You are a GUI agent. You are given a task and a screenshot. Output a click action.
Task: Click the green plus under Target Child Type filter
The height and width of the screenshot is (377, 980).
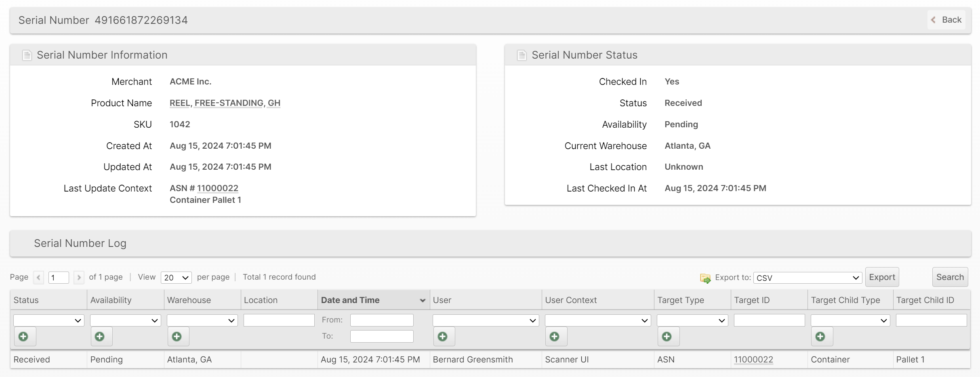(x=821, y=337)
